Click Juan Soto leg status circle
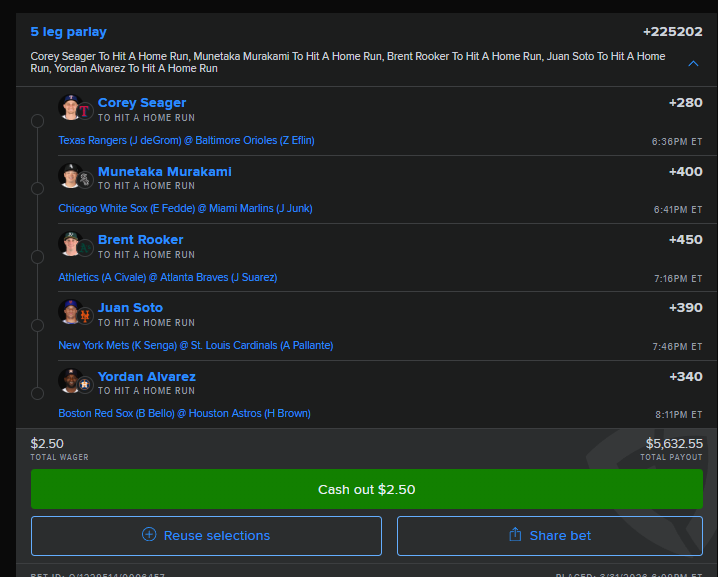The height and width of the screenshot is (577, 718). (x=37, y=325)
